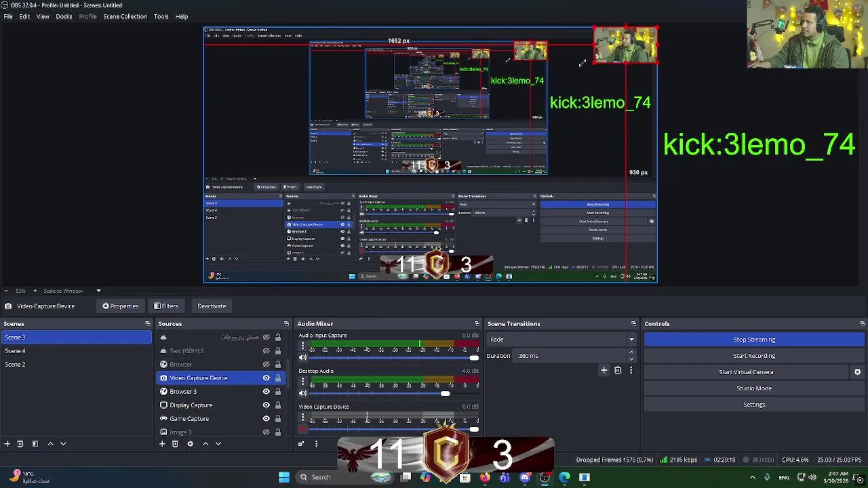The image size is (868, 488).
Task: Float the Controls dock with its pop-out icon
Action: click(x=862, y=324)
